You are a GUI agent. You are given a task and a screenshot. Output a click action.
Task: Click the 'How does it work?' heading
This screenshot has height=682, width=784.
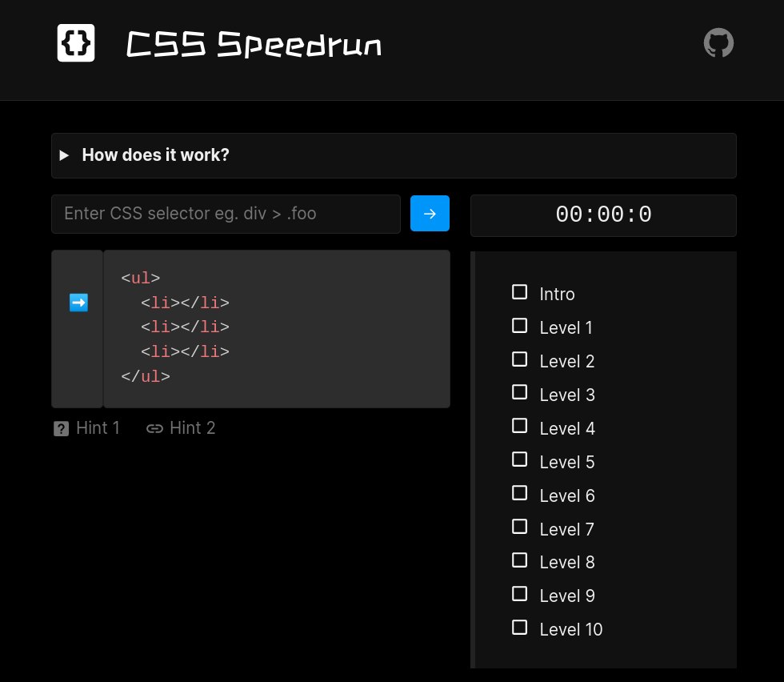pyautogui.click(x=155, y=154)
